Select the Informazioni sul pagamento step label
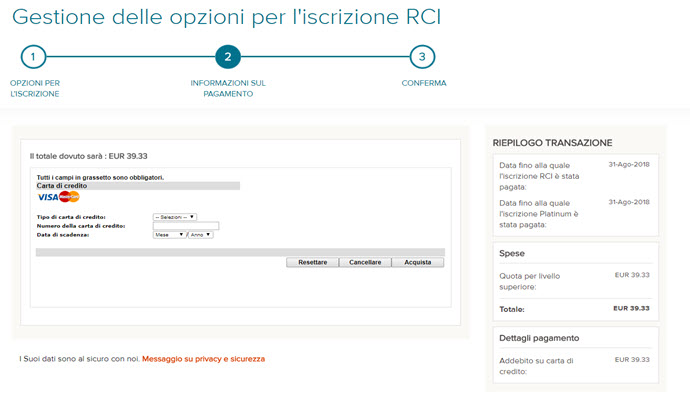 click(228, 88)
